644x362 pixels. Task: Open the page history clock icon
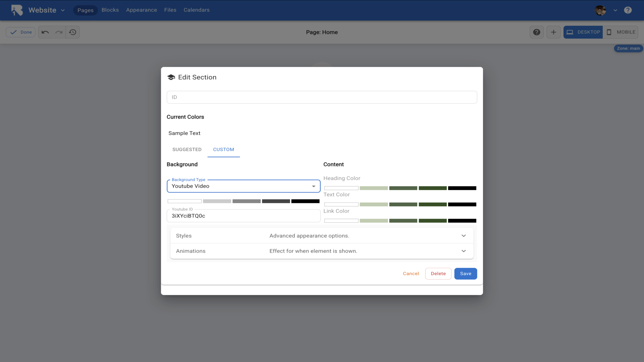tap(73, 32)
